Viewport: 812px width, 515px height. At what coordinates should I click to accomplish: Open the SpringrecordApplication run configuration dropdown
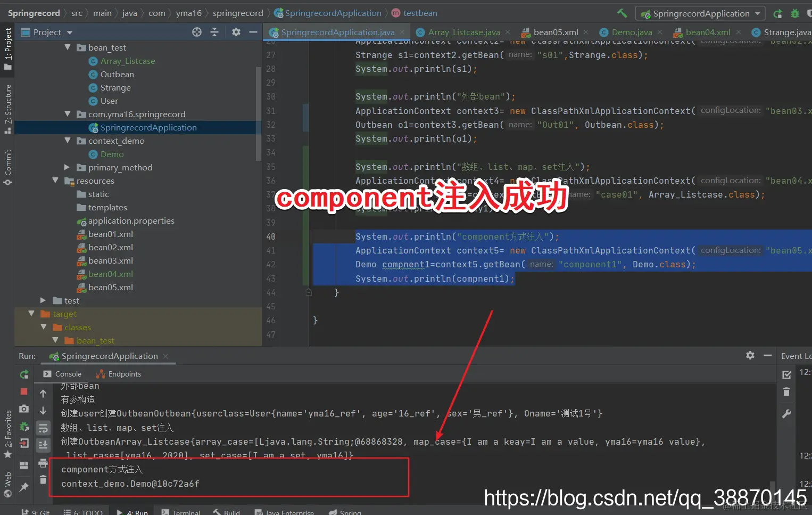click(700, 13)
